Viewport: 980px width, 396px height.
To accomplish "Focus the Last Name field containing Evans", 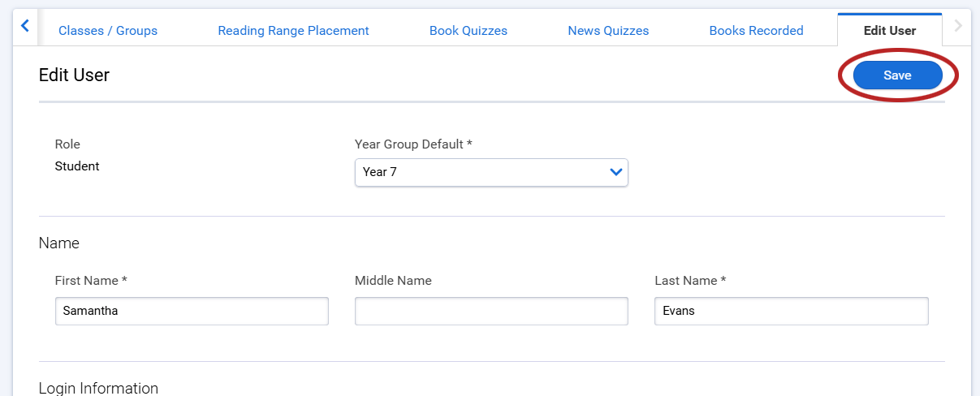I will point(792,311).
